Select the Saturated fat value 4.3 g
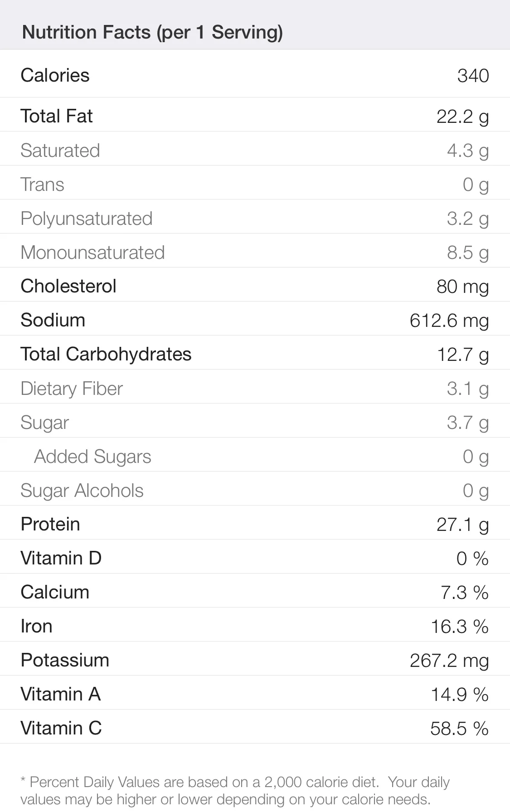This screenshot has width=510, height=812. click(468, 151)
